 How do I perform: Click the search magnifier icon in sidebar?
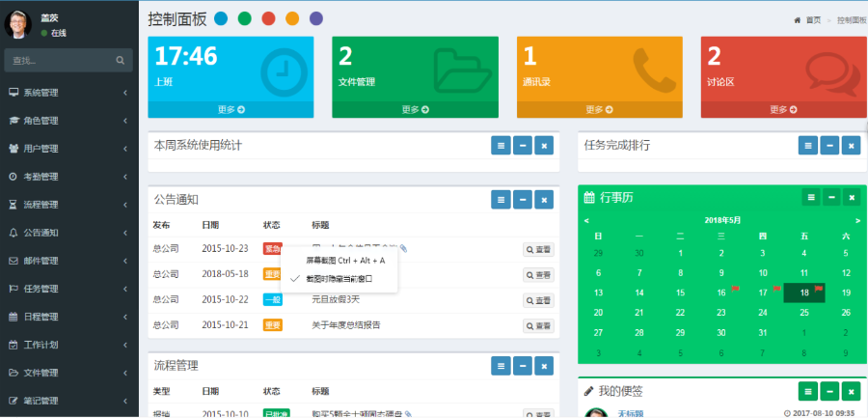coord(121,61)
